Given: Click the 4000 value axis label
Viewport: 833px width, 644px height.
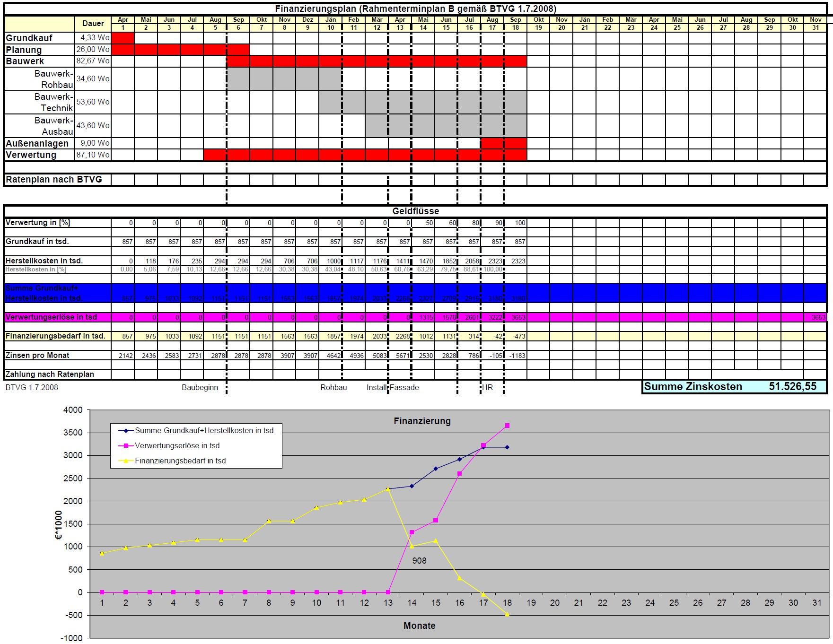Looking at the screenshot, I should [x=72, y=410].
